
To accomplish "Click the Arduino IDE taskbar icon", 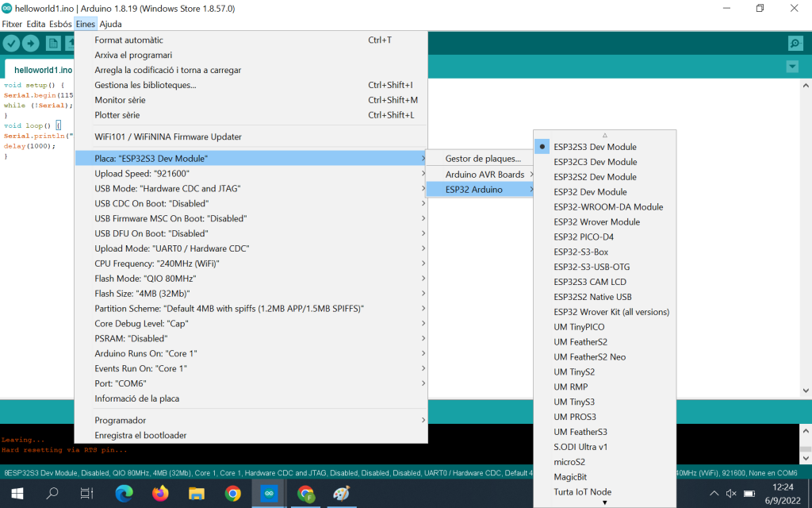I will pos(268,494).
